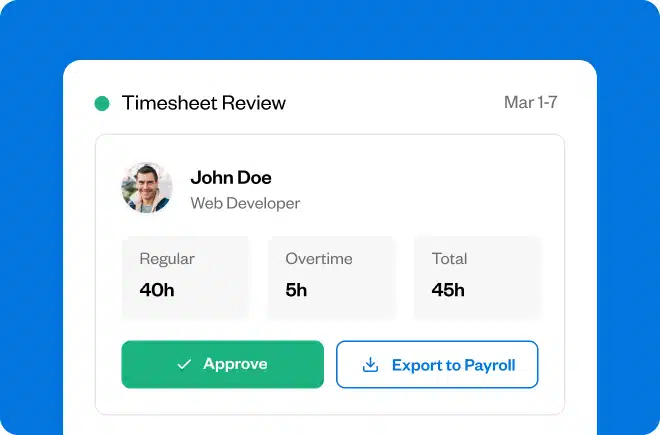Click the Timesheet Review heading
The image size is (660, 435).
pos(203,103)
